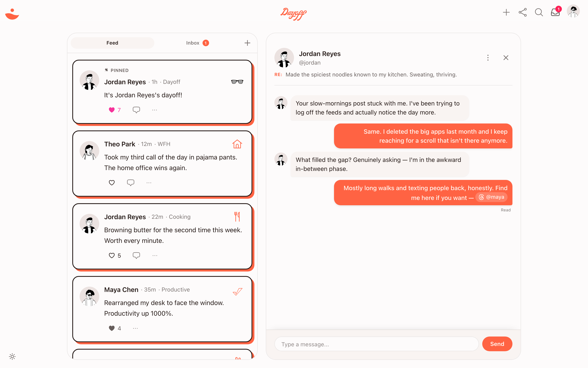
Task: Click the fork and knife Cooking icon
Action: [x=237, y=217]
